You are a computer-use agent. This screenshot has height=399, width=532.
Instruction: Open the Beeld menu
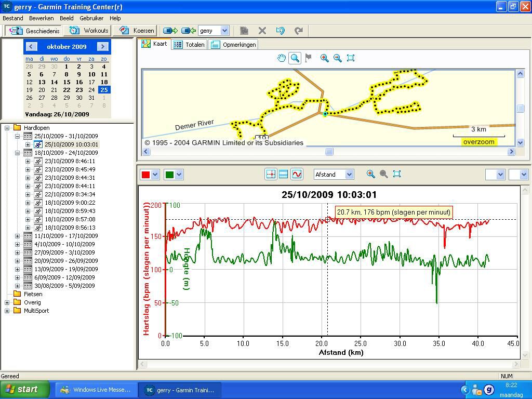66,18
